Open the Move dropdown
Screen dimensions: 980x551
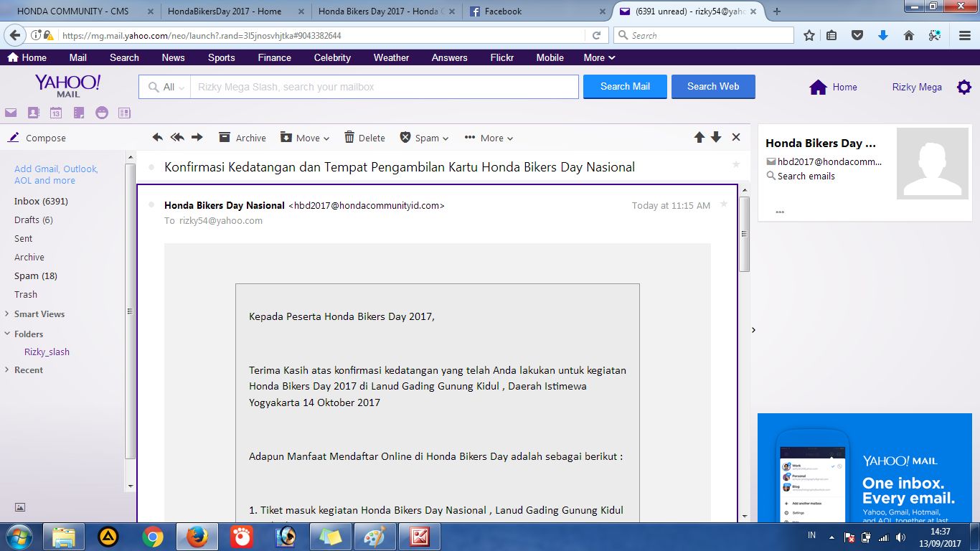point(305,138)
